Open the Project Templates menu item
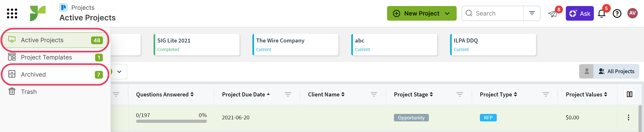The width and height of the screenshot is (644, 132). [55, 57]
